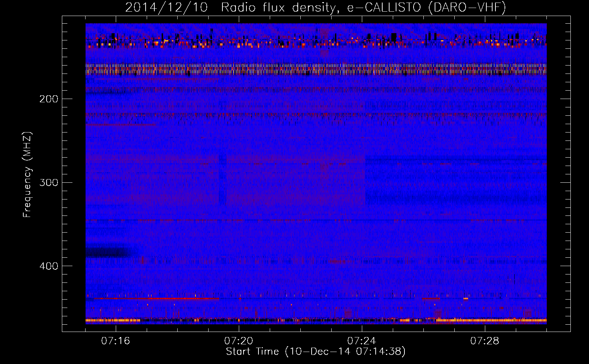Click the 'Start Time (10-Dec-14 07:14:38)' axis label
589x364 pixels.
click(316, 352)
